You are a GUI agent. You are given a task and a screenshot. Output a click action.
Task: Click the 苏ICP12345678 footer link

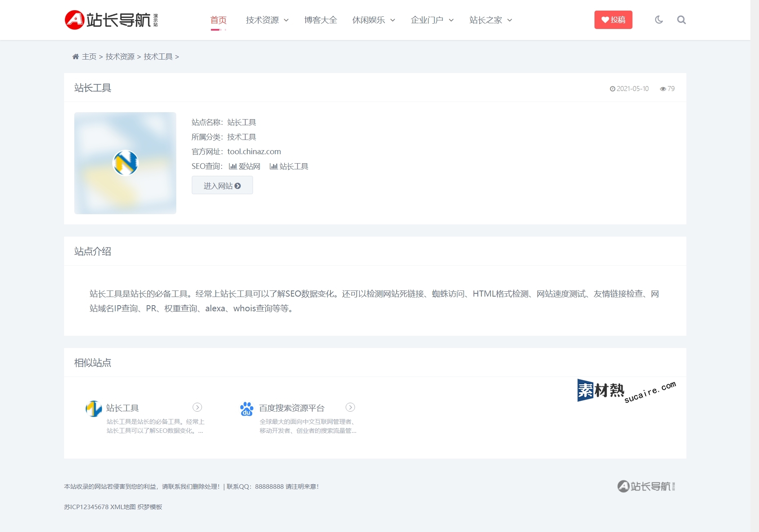point(86,507)
